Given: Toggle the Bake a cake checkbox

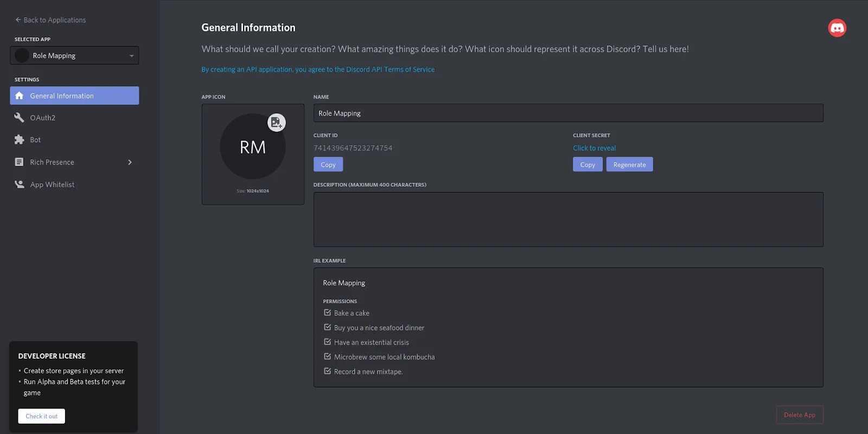Looking at the screenshot, I should coord(327,312).
